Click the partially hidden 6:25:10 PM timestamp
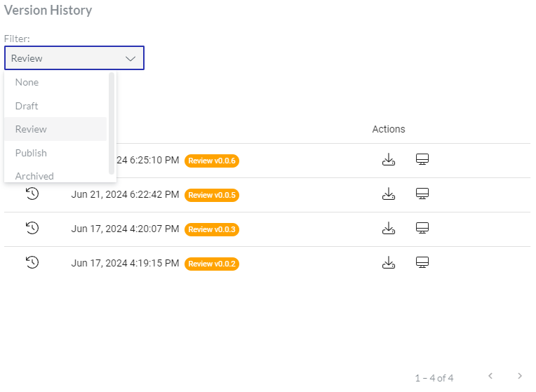This screenshot has width=536, height=392. [x=148, y=160]
